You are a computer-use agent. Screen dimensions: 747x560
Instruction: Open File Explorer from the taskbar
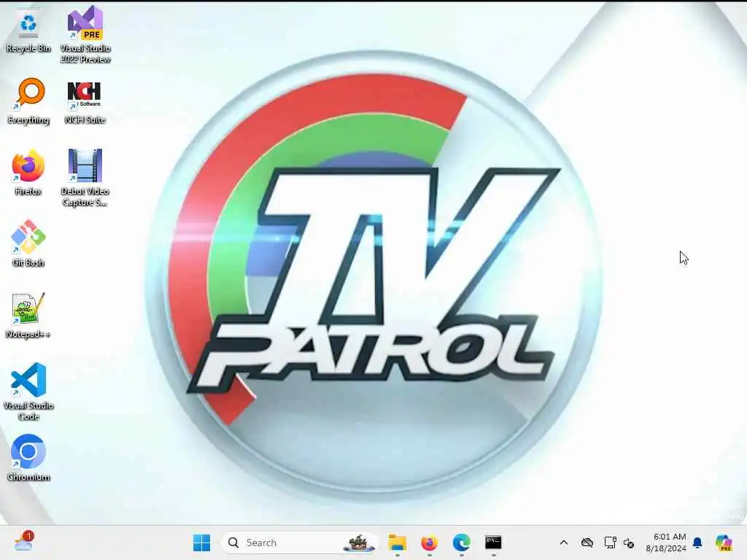tap(398, 542)
